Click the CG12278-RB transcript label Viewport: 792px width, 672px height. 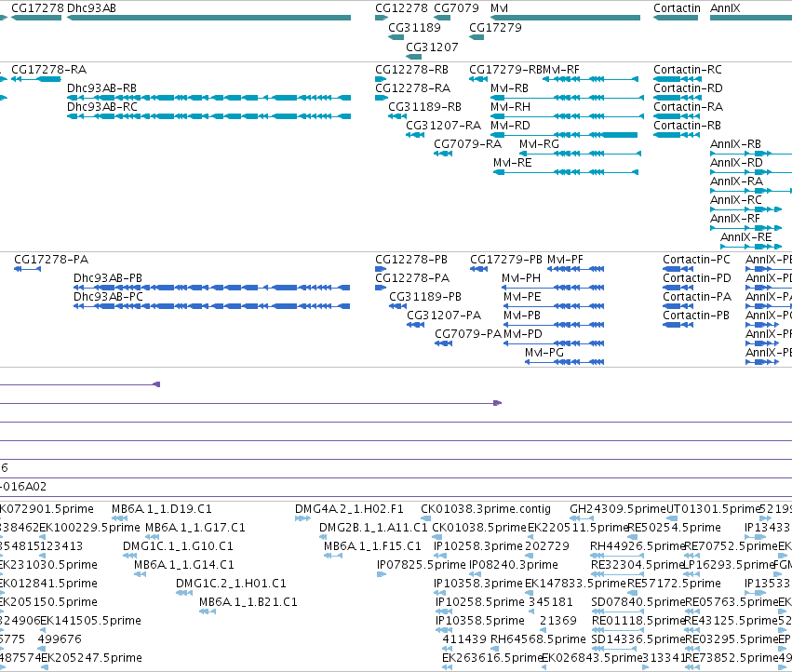(411, 69)
